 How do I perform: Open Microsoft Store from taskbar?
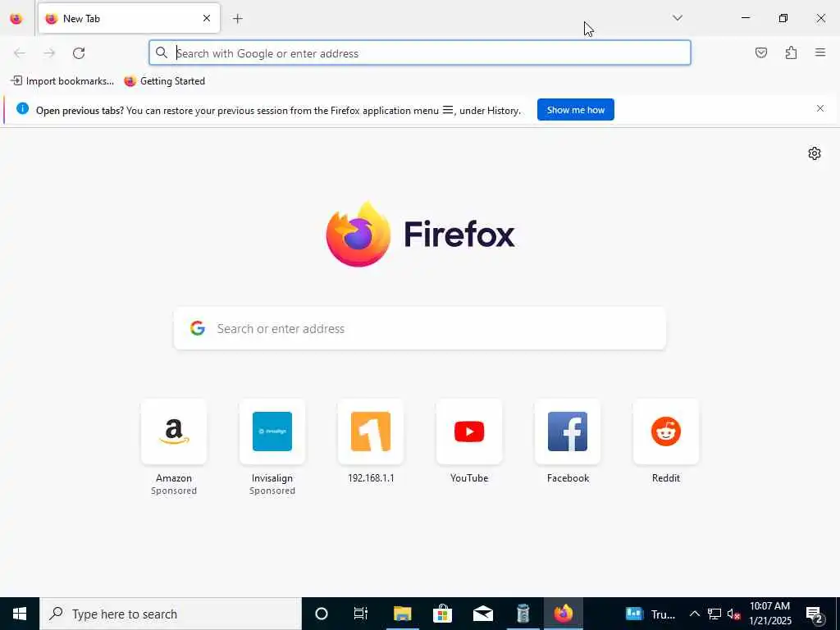point(442,614)
